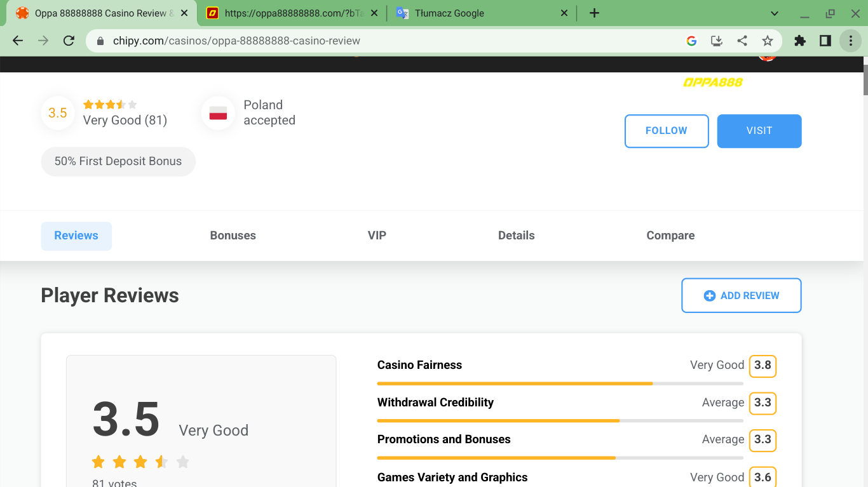This screenshot has width=868, height=487.
Task: Click the share icon in address bar
Action: [x=742, y=41]
